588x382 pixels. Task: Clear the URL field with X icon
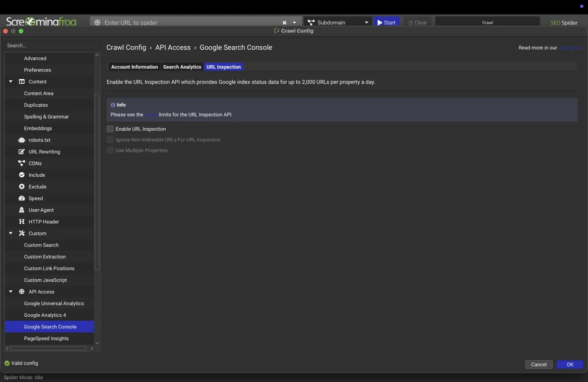(284, 23)
